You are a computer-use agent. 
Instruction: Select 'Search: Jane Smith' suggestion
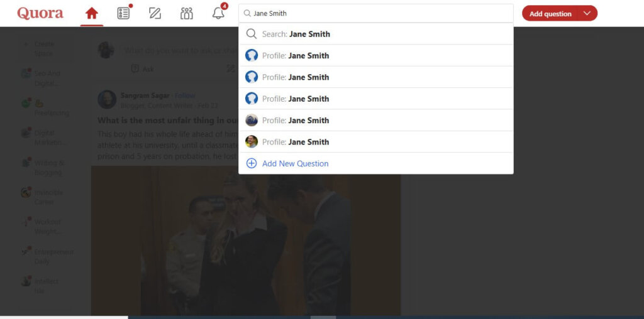pyautogui.click(x=376, y=34)
